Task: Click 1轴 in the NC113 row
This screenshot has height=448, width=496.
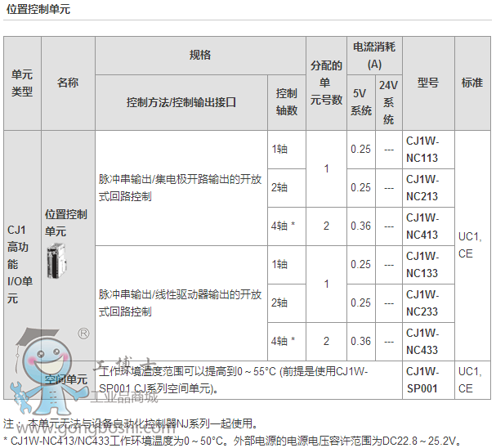Action: 279,149
